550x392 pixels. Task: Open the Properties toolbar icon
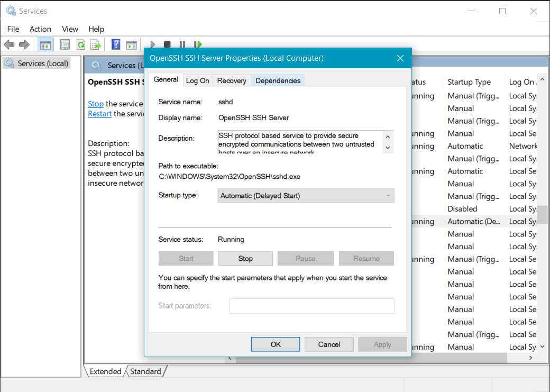click(x=65, y=44)
